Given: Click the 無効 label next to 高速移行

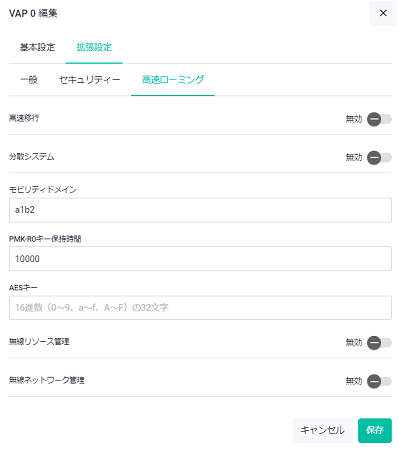Looking at the screenshot, I should click(x=354, y=119).
